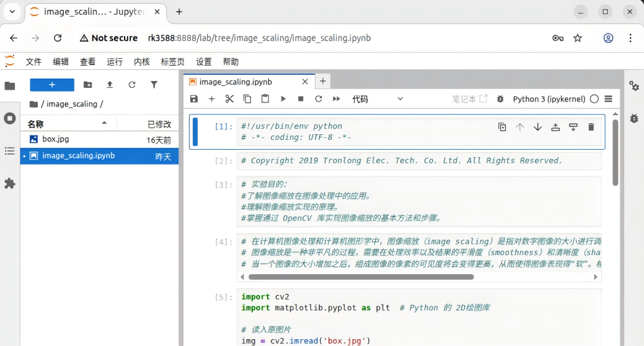Click the horizontal scrollbar in cell 4

[x=361, y=277]
